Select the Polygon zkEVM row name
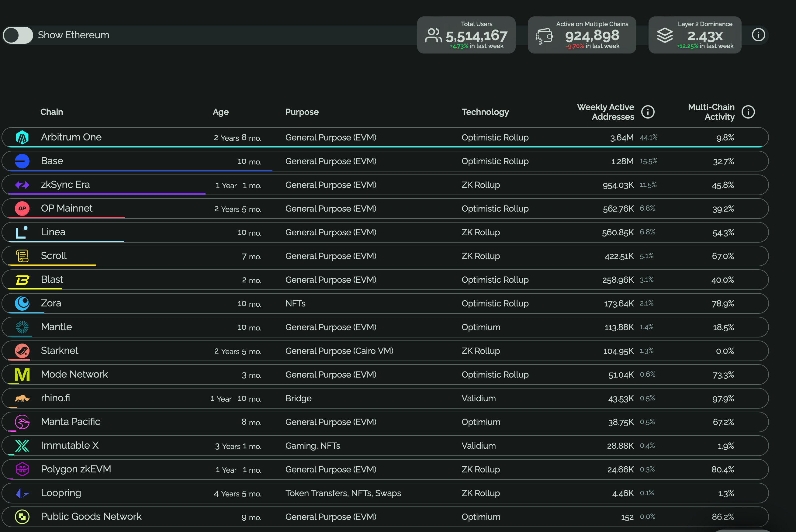Screen dimensions: 796x532 pyautogui.click(x=76, y=469)
